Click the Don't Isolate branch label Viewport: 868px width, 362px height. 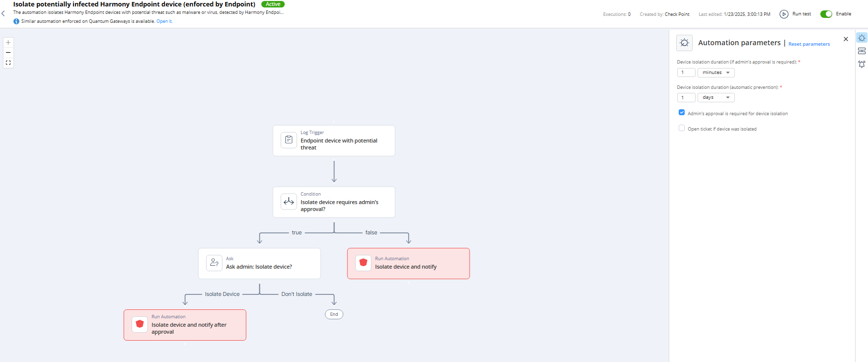point(297,294)
